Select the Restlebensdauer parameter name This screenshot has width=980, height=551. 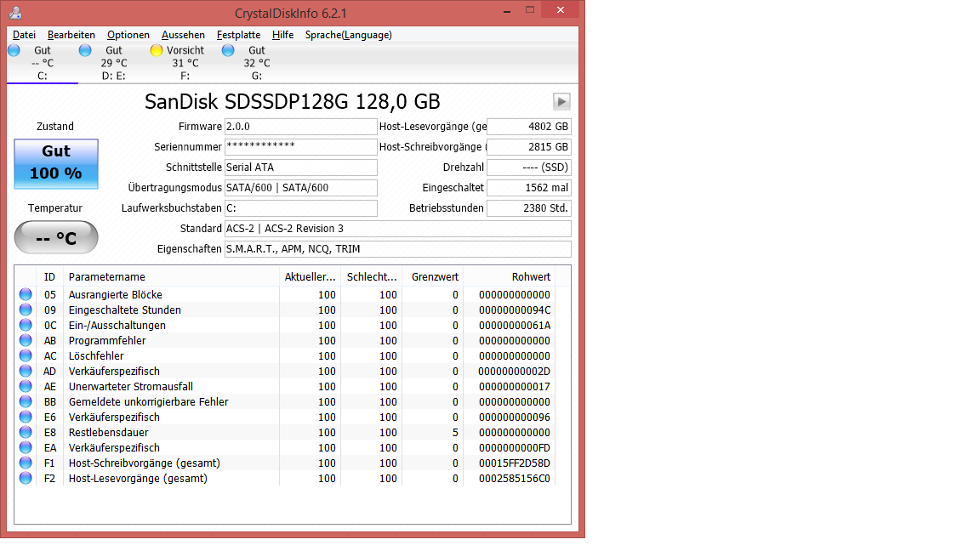pyautogui.click(x=109, y=432)
